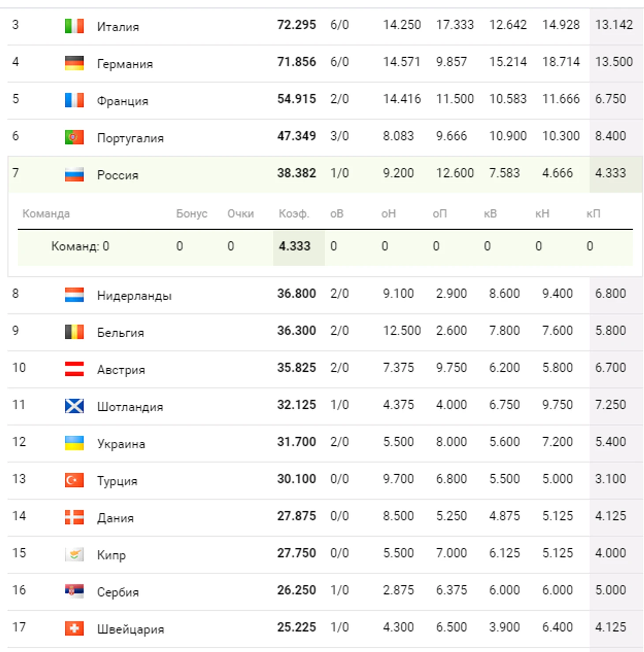This screenshot has height=652, width=644.
Task: Click the Команда column header
Action: tap(46, 214)
